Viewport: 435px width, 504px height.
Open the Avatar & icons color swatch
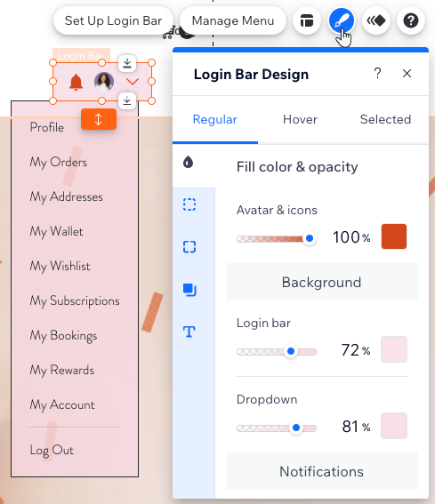pos(394,236)
